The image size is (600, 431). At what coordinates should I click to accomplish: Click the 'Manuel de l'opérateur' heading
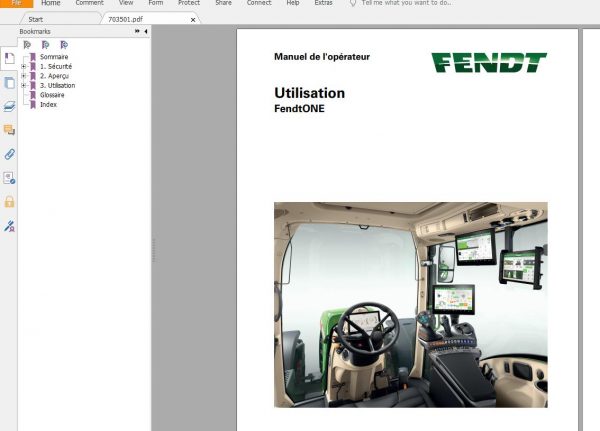pyautogui.click(x=322, y=57)
